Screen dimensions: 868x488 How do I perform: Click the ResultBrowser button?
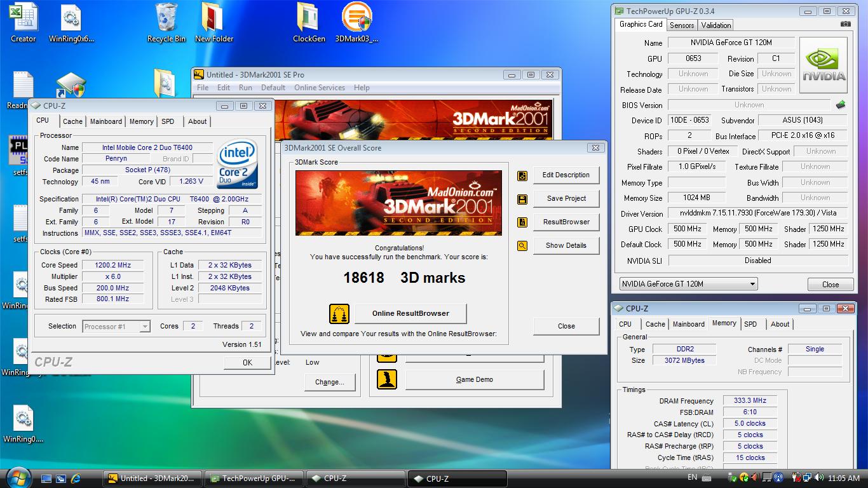[566, 222]
